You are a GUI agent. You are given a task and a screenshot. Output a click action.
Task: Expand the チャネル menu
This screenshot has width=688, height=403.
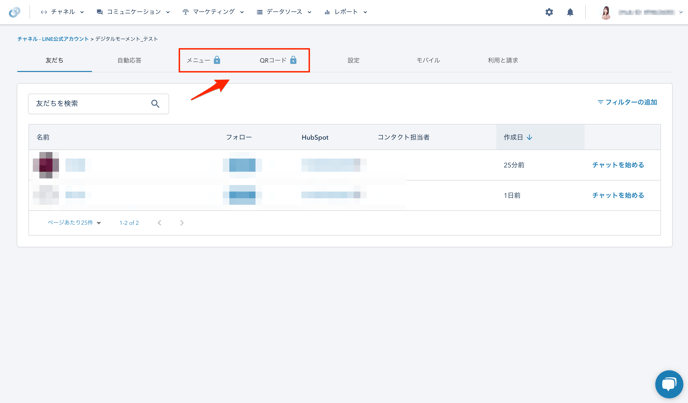pyautogui.click(x=62, y=12)
